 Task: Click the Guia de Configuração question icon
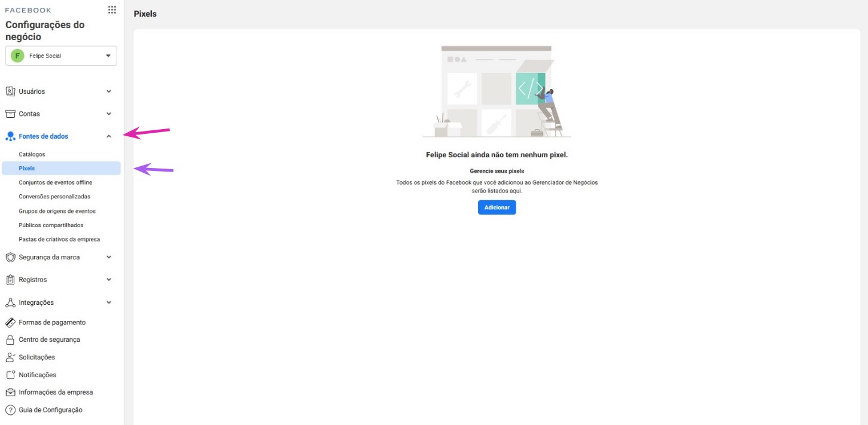[10, 410]
